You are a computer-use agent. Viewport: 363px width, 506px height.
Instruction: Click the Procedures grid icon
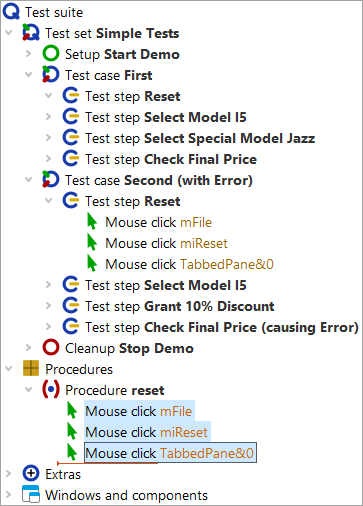31,369
